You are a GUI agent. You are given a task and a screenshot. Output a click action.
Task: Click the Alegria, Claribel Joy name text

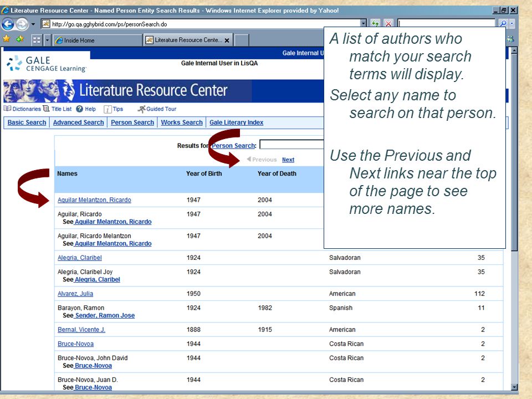pos(85,272)
